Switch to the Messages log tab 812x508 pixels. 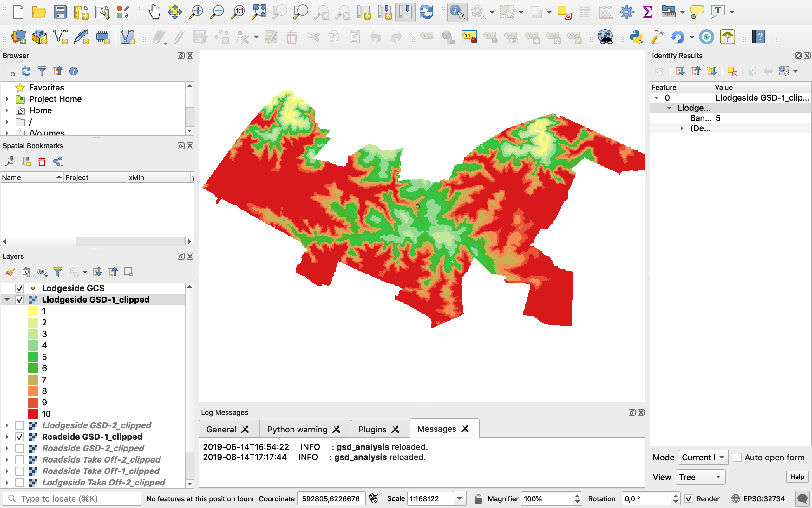[x=436, y=429]
